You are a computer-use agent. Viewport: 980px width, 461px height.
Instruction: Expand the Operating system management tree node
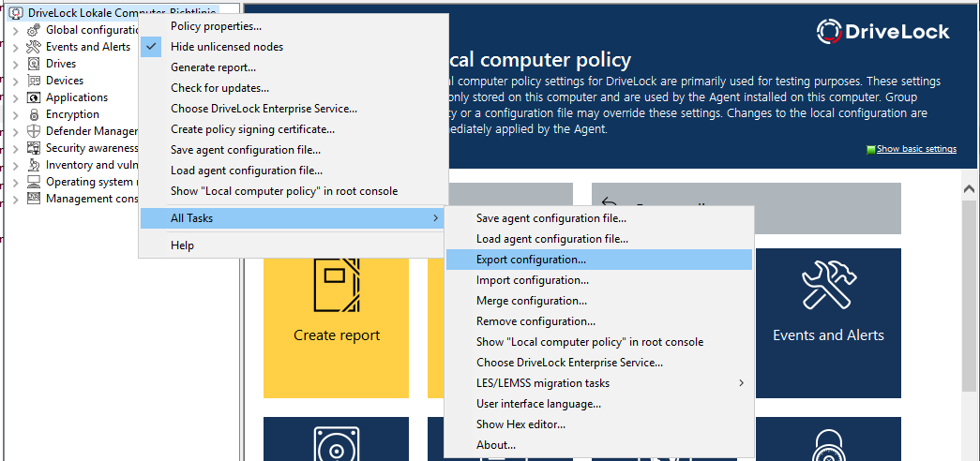(16, 182)
